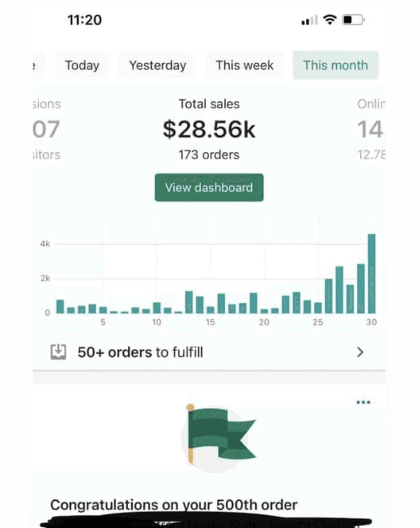Select the Today tab
The width and height of the screenshot is (420, 528).
[x=82, y=65]
